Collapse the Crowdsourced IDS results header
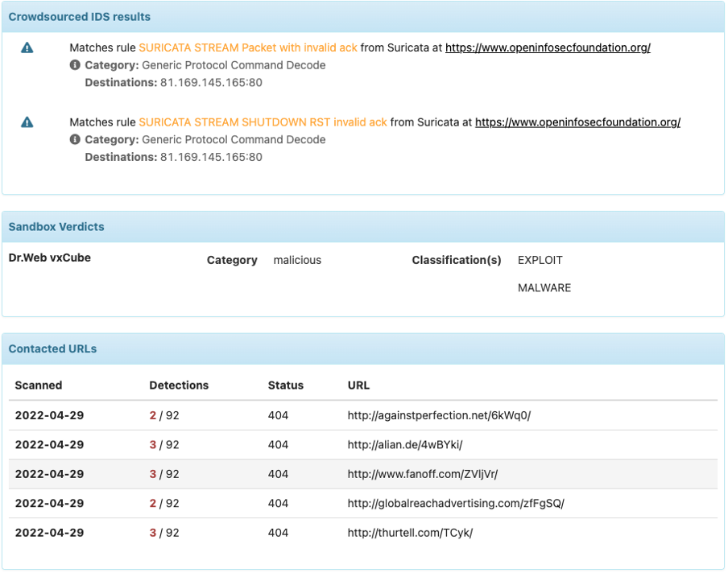The height and width of the screenshot is (573, 728). point(79,16)
